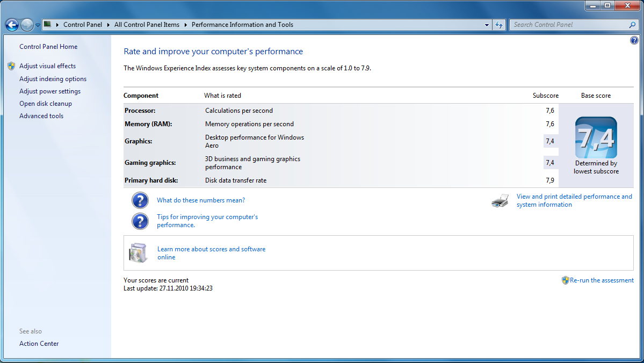Viewport: 644px width, 363px height.
Task: Select Control Panel breadcrumb
Action: click(x=83, y=25)
